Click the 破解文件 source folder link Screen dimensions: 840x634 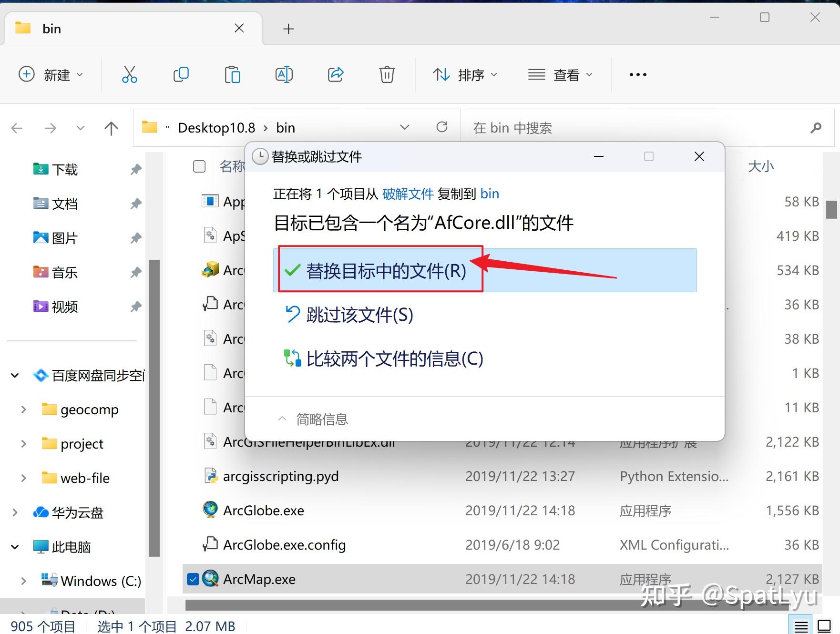tap(408, 194)
